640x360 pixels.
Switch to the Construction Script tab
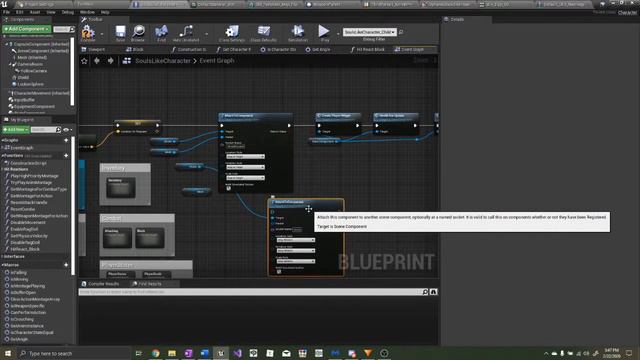click(x=189, y=49)
